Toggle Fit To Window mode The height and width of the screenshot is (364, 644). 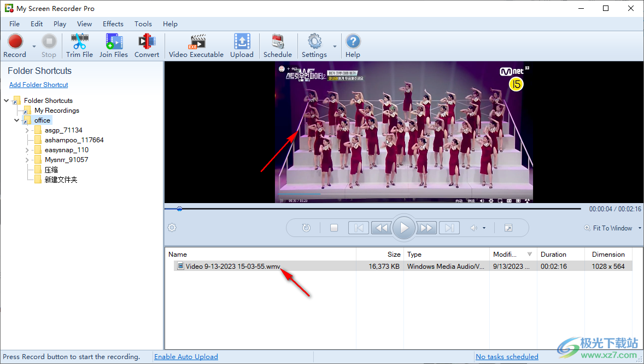tap(612, 228)
